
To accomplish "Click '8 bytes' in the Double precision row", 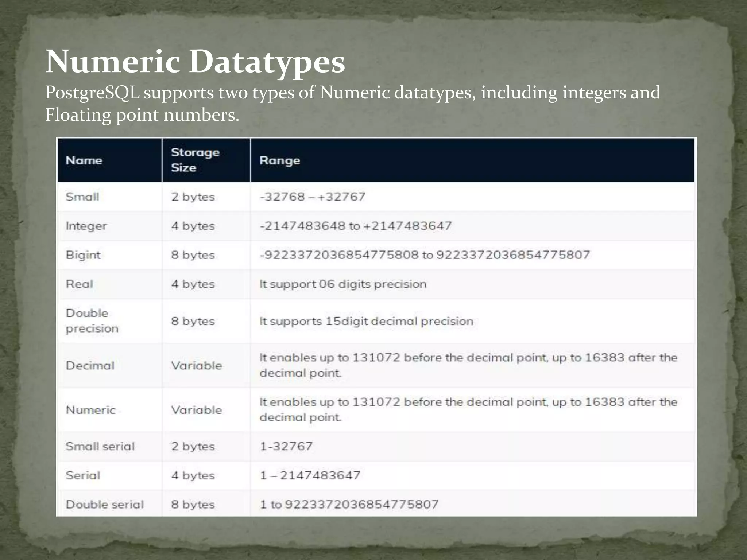I will [x=193, y=322].
